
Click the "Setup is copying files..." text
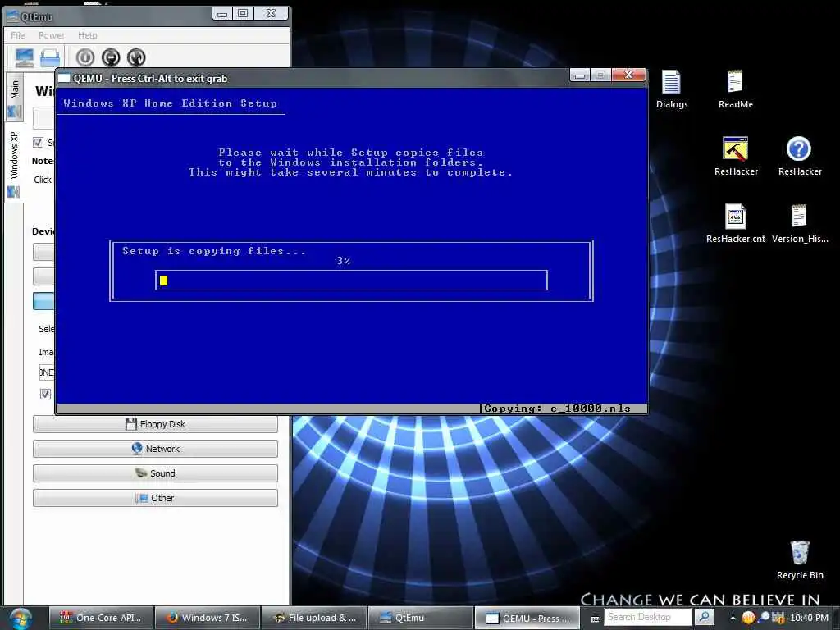point(214,251)
